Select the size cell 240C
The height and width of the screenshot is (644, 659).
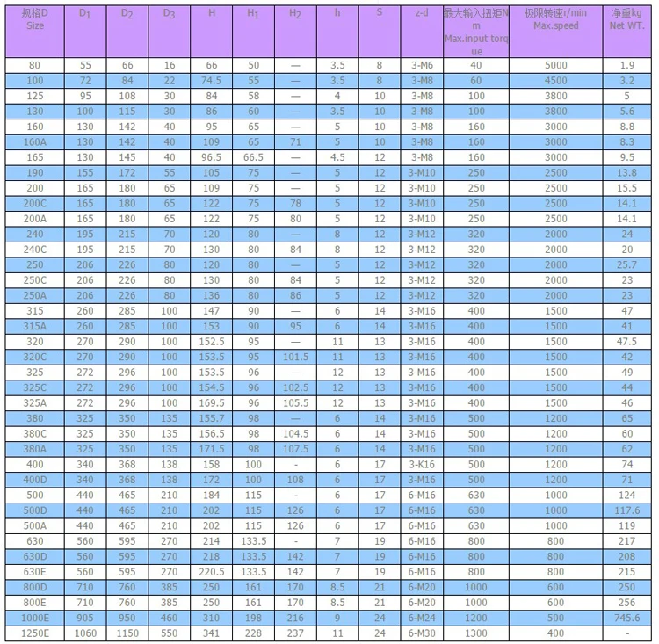[x=35, y=250]
